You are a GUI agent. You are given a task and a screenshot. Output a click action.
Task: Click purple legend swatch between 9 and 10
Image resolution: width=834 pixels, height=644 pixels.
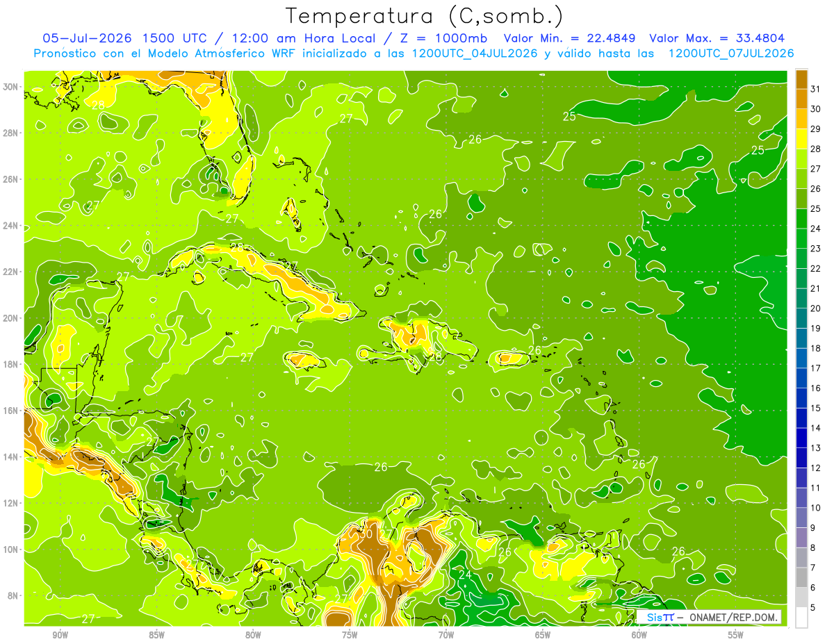[801, 518]
